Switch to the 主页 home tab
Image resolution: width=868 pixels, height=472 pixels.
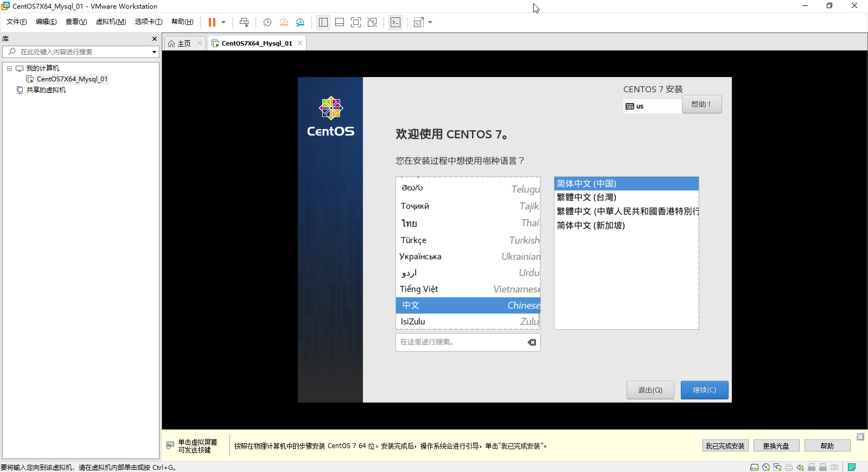pyautogui.click(x=184, y=43)
